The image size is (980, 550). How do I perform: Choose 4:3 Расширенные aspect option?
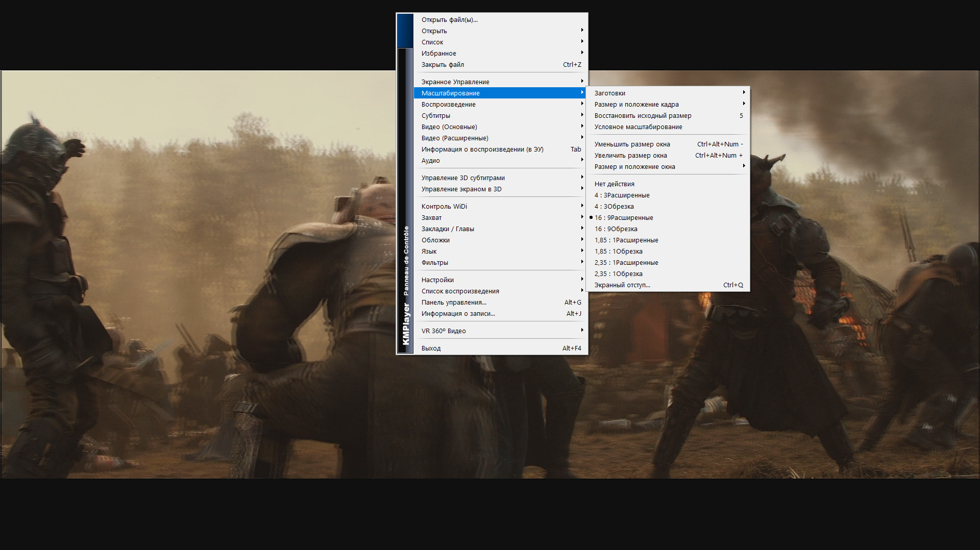622,195
